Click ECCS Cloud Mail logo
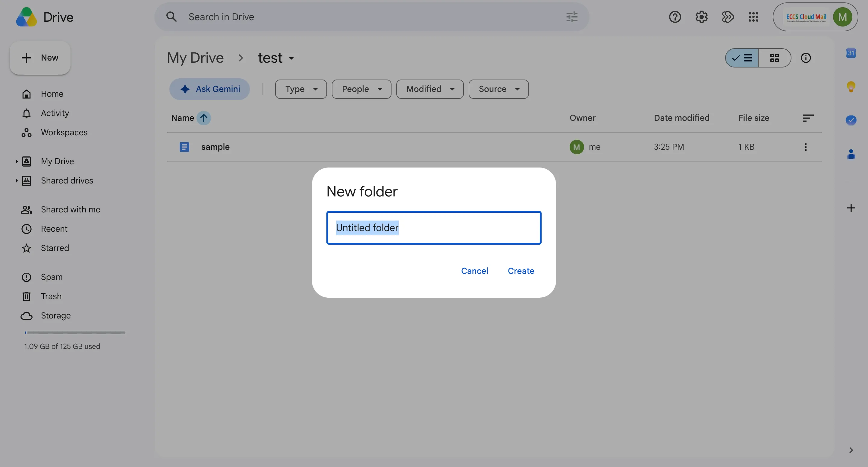This screenshot has width=868, height=467. (x=806, y=17)
